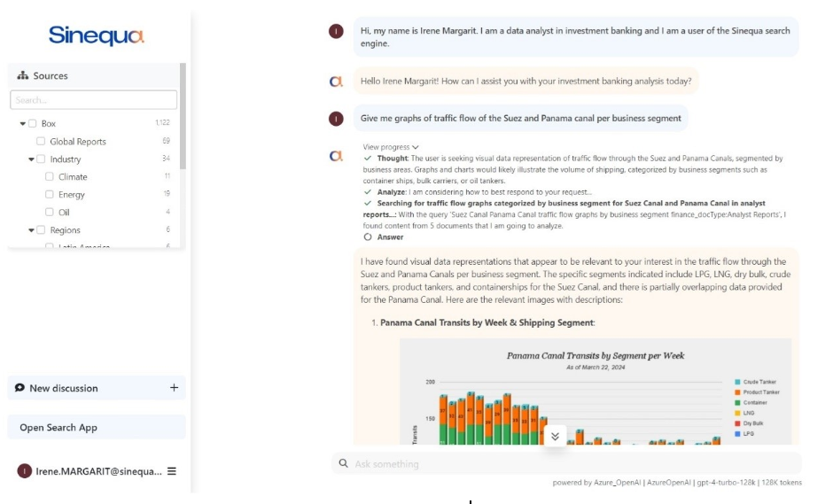Collapse the Box tree node

click(22, 124)
